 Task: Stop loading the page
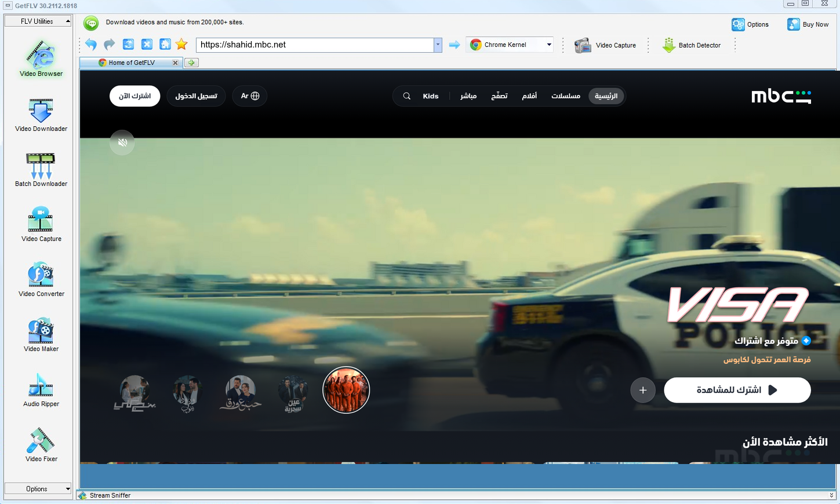pyautogui.click(x=147, y=45)
